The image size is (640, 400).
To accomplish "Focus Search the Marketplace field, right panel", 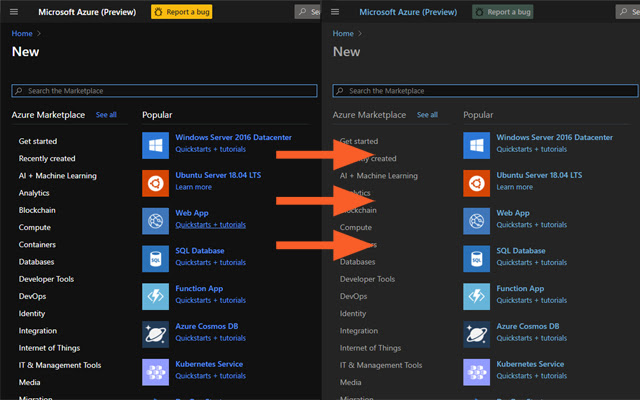I will [485, 91].
